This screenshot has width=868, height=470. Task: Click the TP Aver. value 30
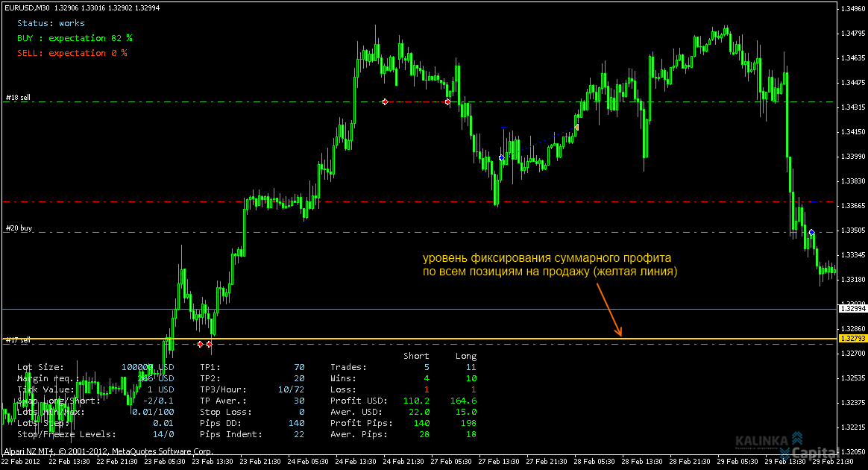pos(300,401)
